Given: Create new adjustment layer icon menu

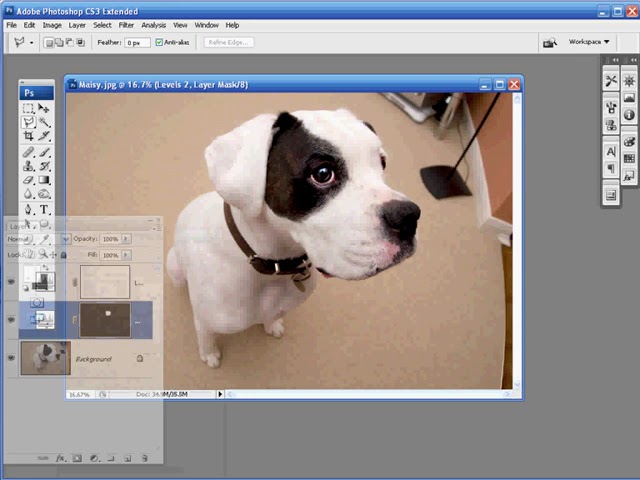Looking at the screenshot, I should point(94,458).
